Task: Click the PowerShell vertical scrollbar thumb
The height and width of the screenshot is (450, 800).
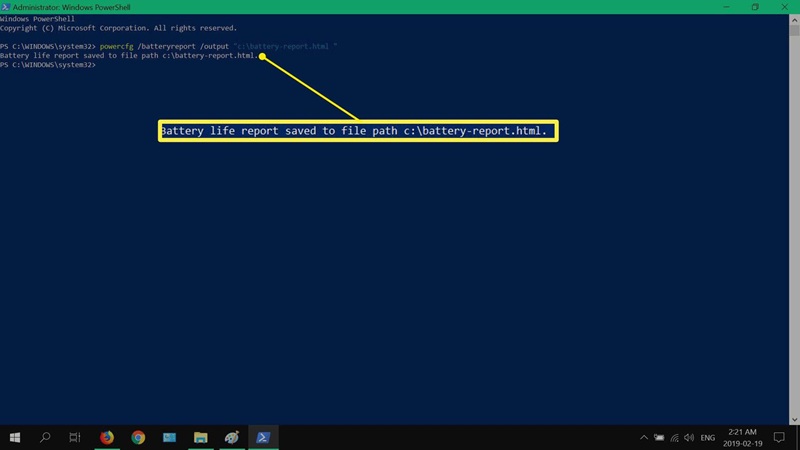Action: [794, 31]
